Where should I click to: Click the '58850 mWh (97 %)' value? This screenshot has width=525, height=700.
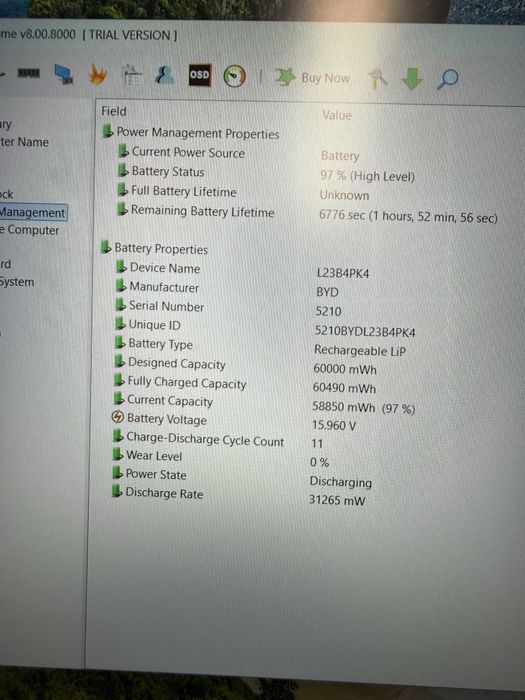pyautogui.click(x=363, y=408)
